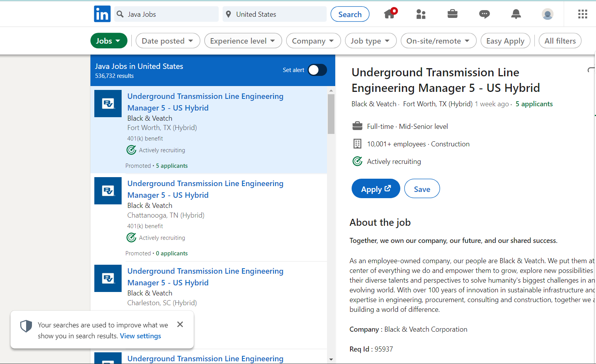The height and width of the screenshot is (364, 596).
Task: Open Notifications bell icon
Action: click(x=516, y=14)
